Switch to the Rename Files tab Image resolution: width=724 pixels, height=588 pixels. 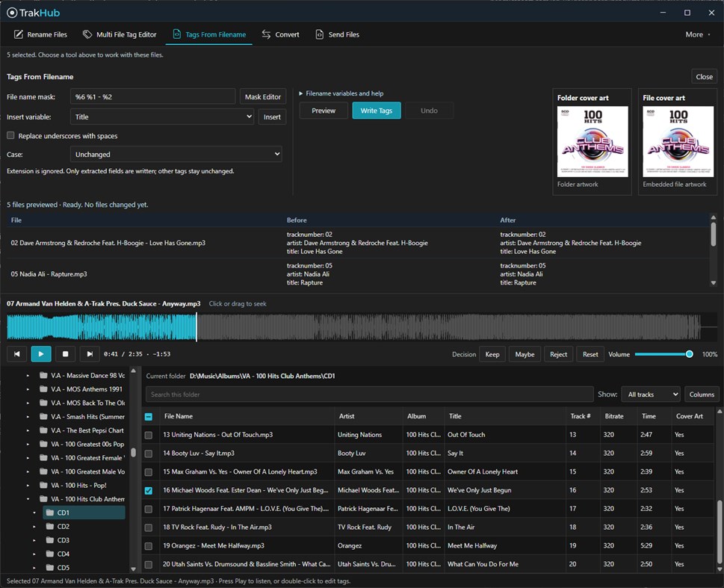click(x=40, y=34)
